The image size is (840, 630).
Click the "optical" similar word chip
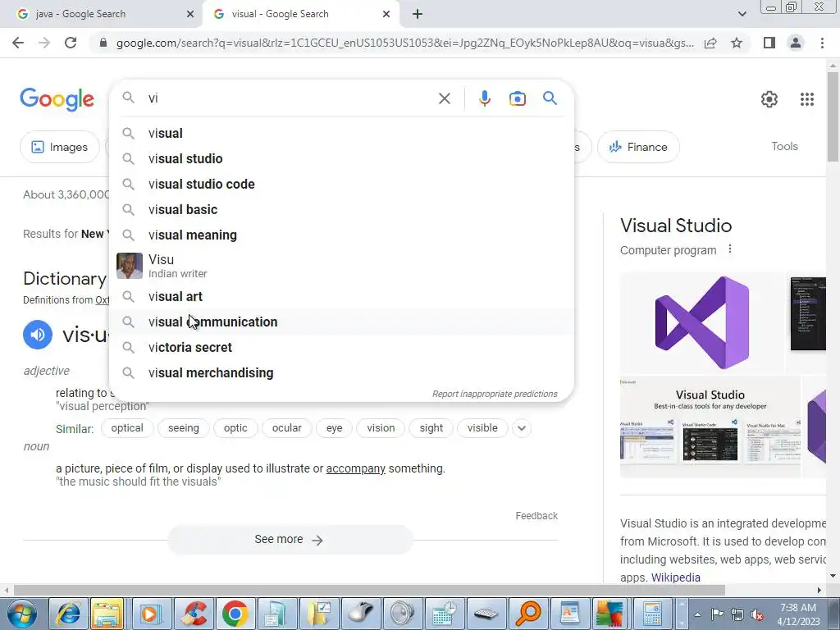pos(127,428)
